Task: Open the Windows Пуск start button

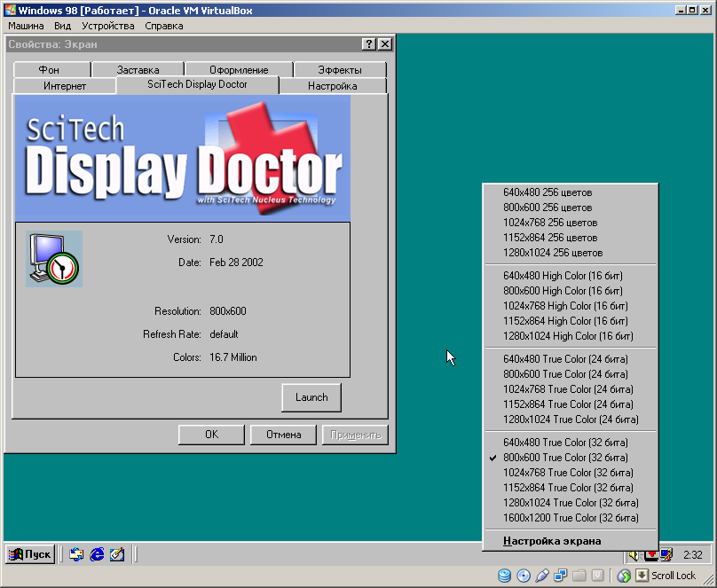Action: tap(30, 554)
